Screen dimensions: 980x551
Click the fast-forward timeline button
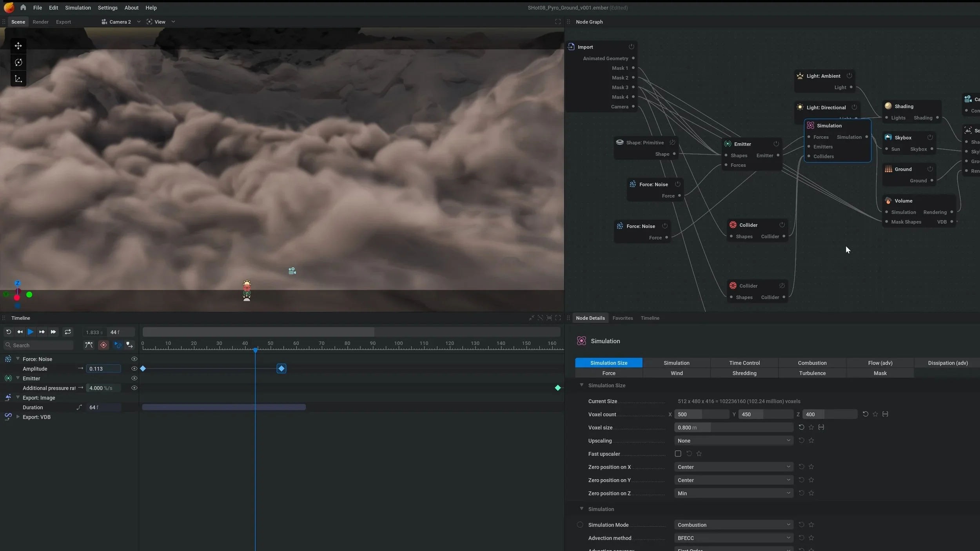[x=53, y=332]
